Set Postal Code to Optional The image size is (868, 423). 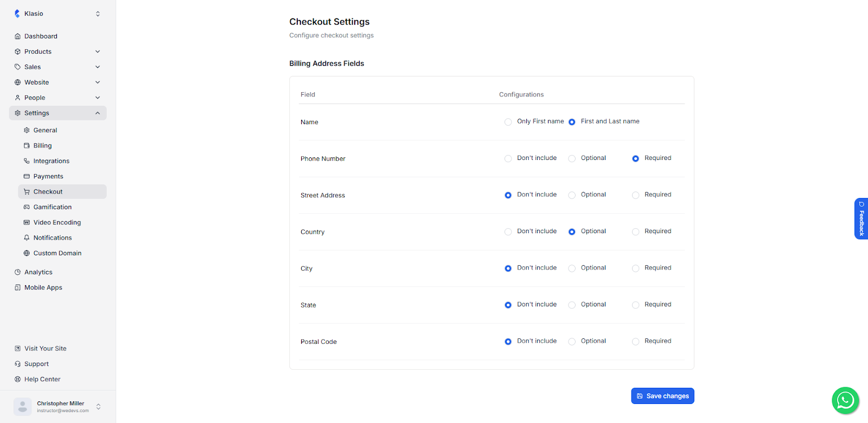pos(572,342)
